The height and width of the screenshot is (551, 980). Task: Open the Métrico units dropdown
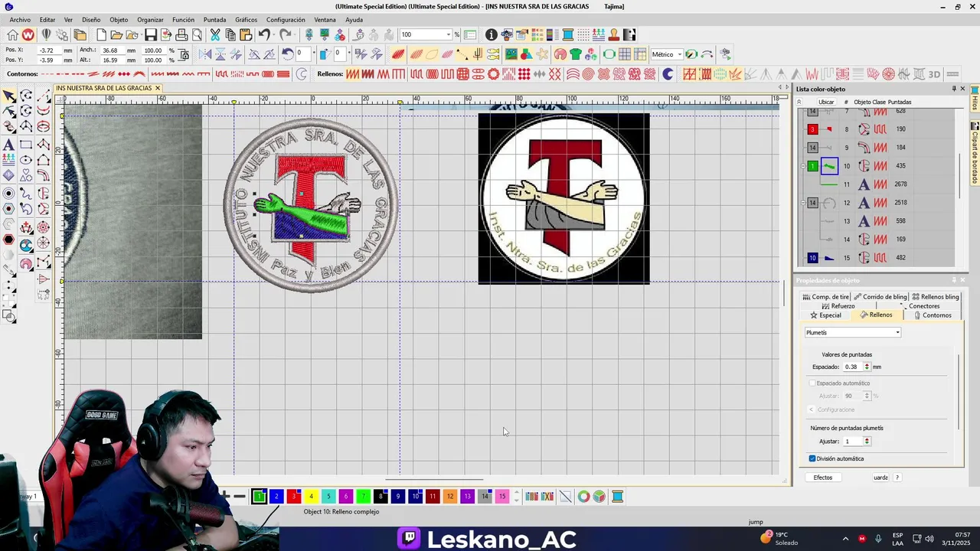point(679,54)
